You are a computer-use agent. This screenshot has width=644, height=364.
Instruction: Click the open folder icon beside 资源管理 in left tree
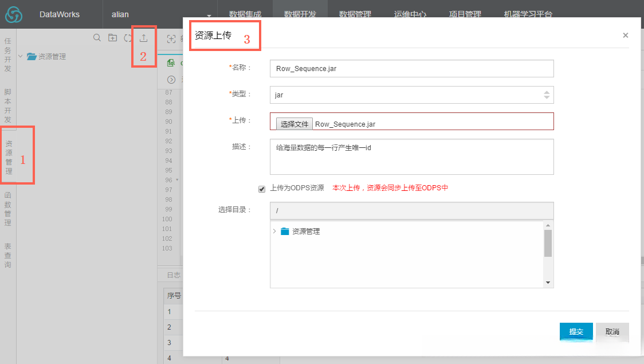coord(32,56)
